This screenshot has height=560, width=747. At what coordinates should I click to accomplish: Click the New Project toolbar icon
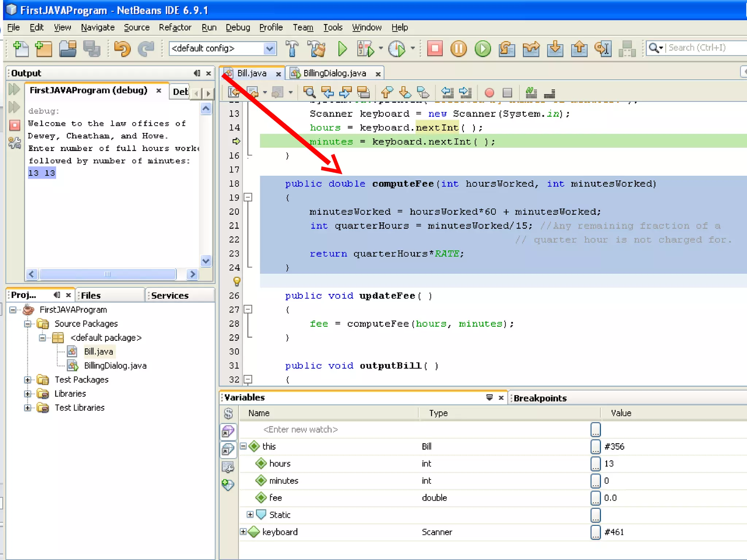[x=44, y=48]
